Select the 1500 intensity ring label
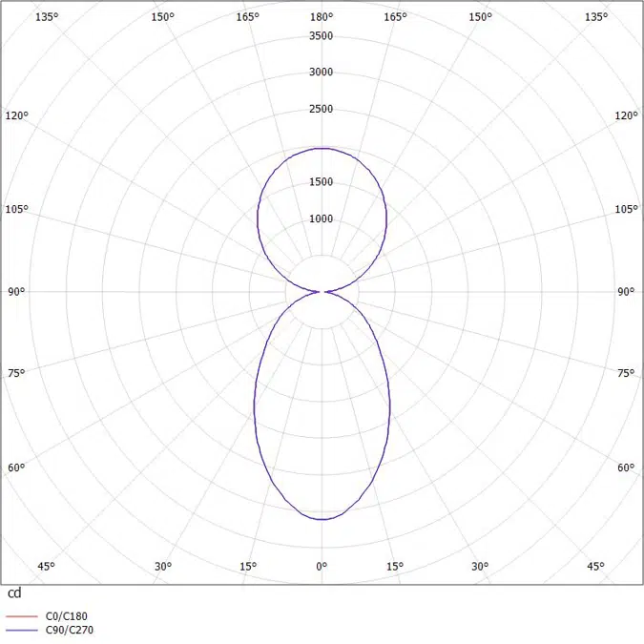The width and height of the screenshot is (644, 644). point(322,181)
